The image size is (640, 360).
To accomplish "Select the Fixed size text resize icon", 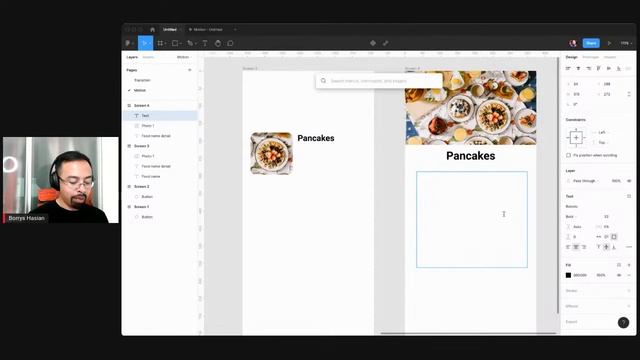I will tap(614, 237).
